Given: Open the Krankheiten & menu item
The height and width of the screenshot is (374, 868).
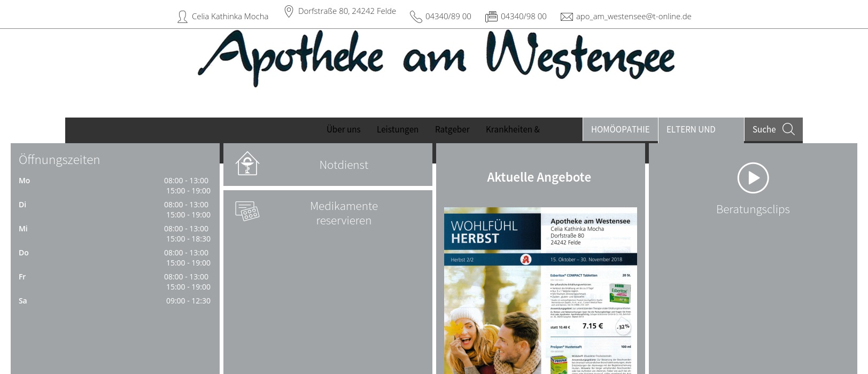Looking at the screenshot, I should [x=513, y=129].
